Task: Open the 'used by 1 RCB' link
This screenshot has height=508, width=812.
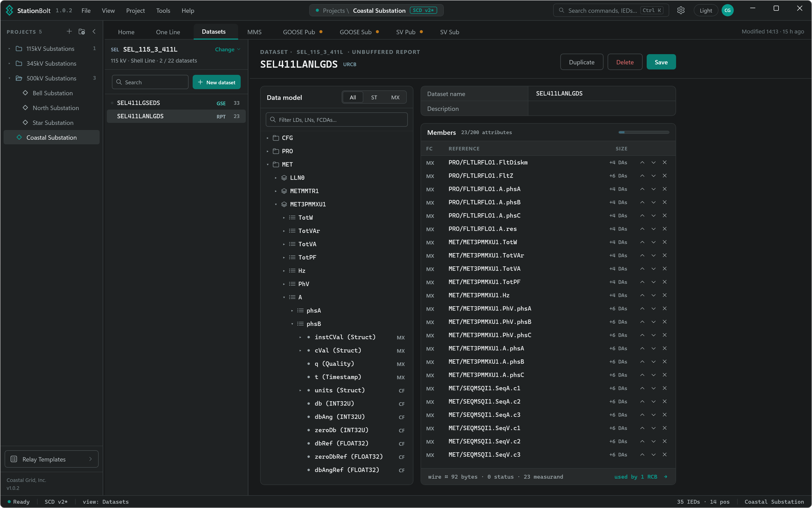Action: tap(641, 477)
